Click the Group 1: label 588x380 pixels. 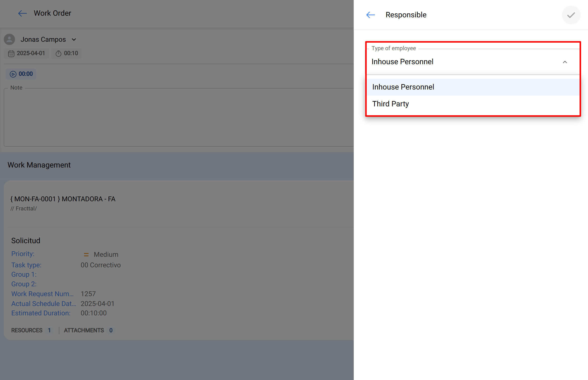pyautogui.click(x=24, y=274)
